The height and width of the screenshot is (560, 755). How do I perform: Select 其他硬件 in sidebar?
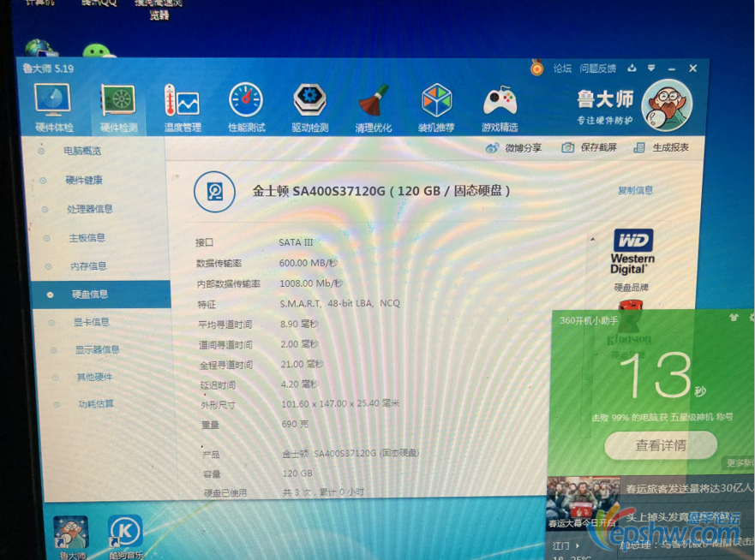94,377
